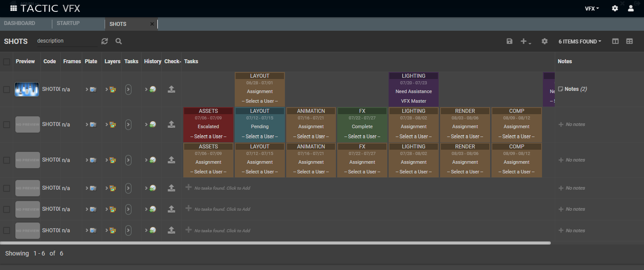Open the user account icon in the header
Screen dimensions: 644x270
coord(631,8)
